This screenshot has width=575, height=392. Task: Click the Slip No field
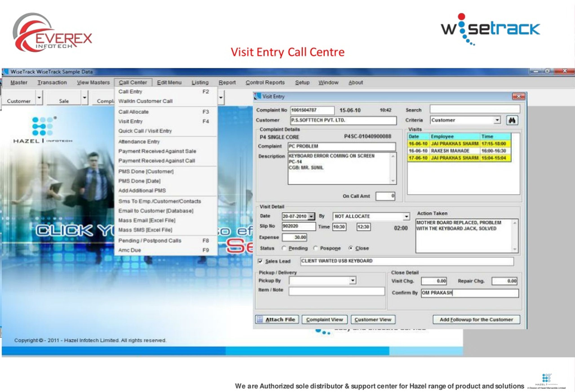pos(299,226)
